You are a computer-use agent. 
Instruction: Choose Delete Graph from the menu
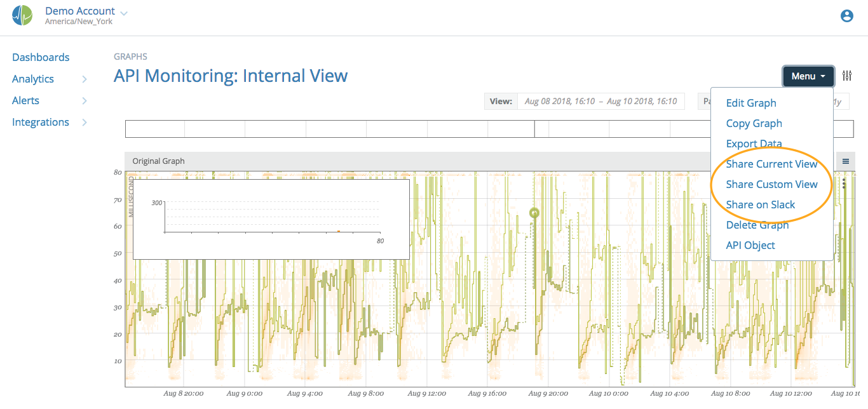click(757, 225)
